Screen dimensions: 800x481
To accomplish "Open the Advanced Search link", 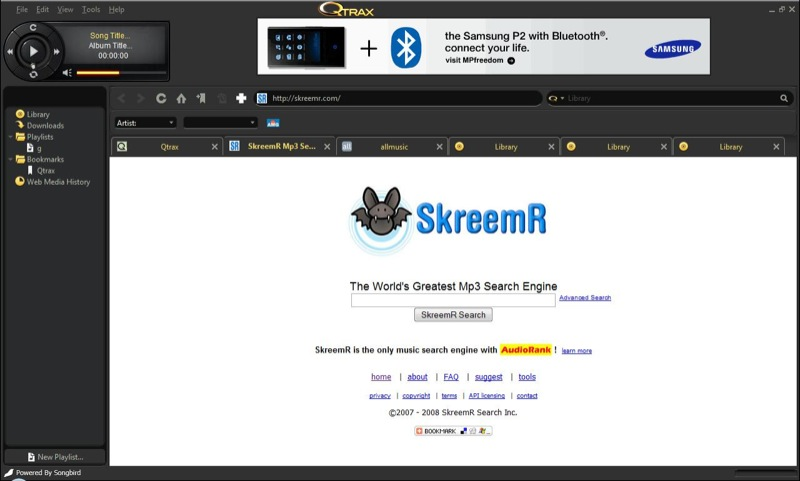I will tap(585, 297).
